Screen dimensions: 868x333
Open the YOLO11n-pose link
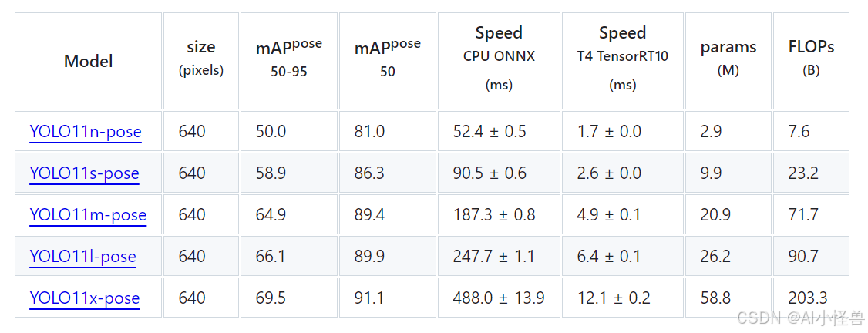[x=86, y=133]
